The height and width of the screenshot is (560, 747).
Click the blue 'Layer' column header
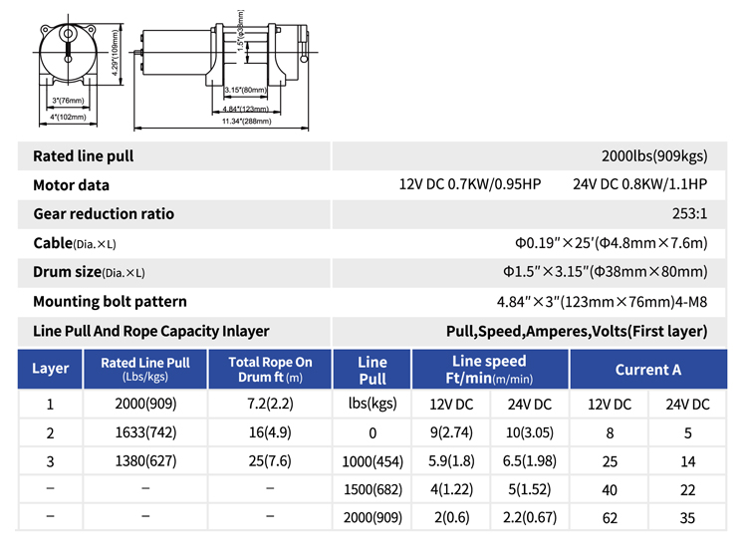coord(51,369)
